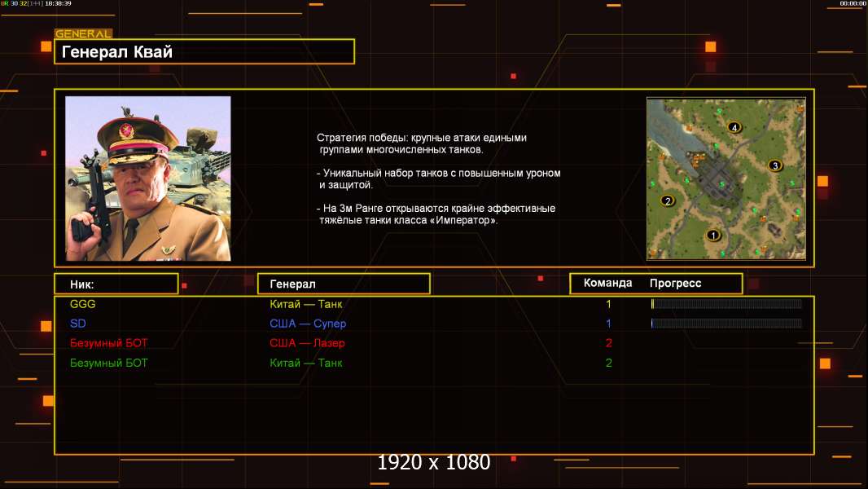Click the GENERAL label tag

tap(83, 33)
